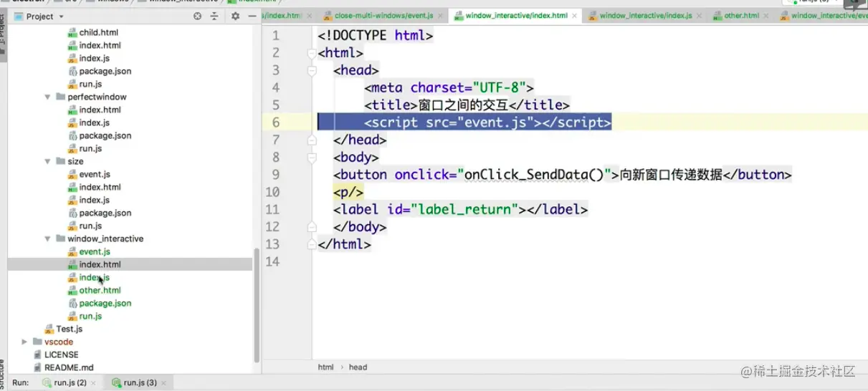Open the Structure tool window tab

[3, 374]
